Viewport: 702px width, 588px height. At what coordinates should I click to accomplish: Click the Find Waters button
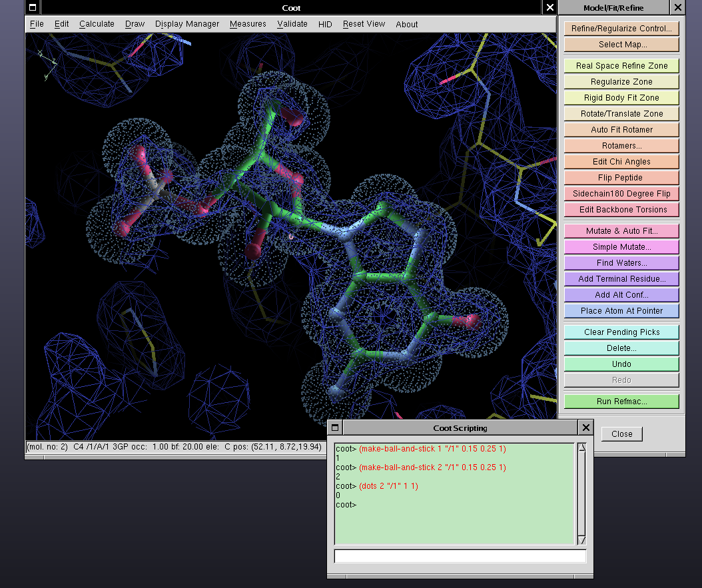click(621, 263)
